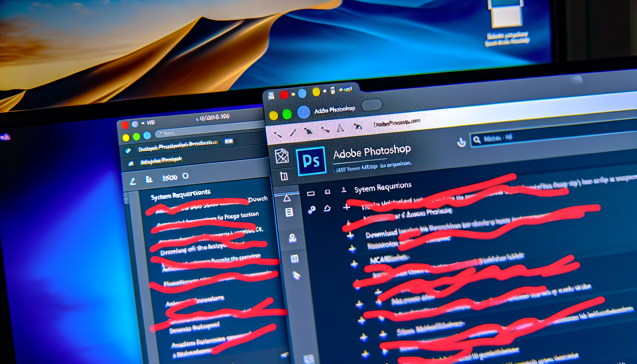The width and height of the screenshot is (637, 364).
Task: Click the wireframe cube icon beside the Ps logo
Action: tap(282, 156)
